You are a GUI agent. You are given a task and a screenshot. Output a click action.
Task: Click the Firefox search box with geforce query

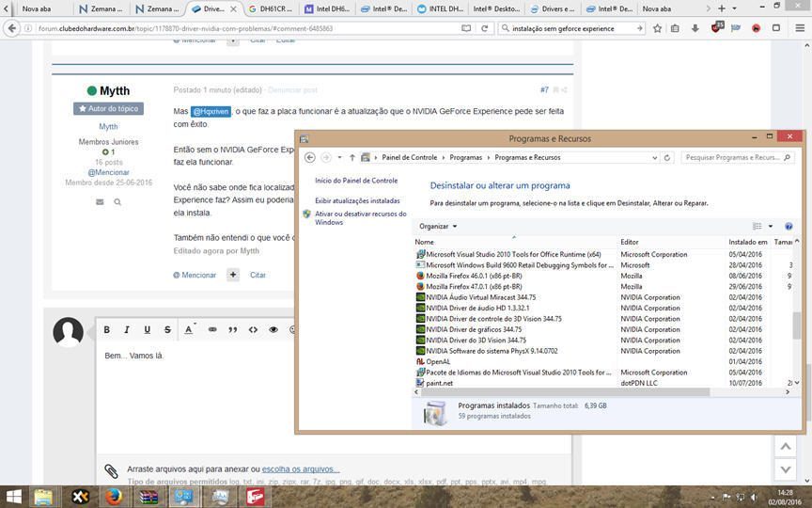pyautogui.click(x=572, y=28)
